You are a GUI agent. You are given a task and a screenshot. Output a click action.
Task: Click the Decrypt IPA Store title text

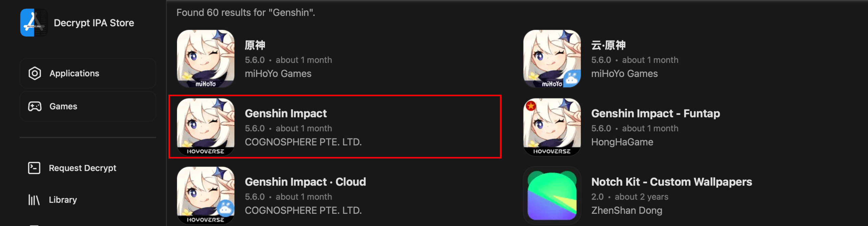(94, 23)
